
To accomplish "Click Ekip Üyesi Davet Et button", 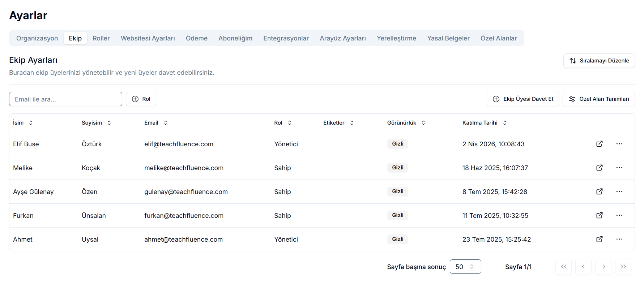I will [523, 99].
